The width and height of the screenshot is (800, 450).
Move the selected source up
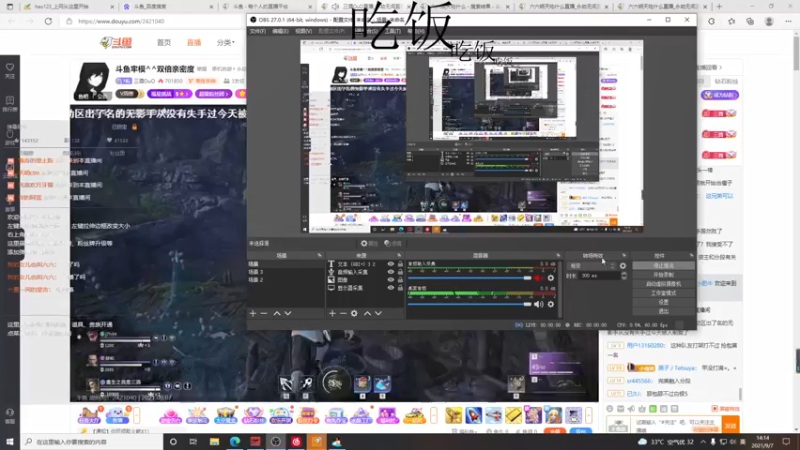click(367, 313)
